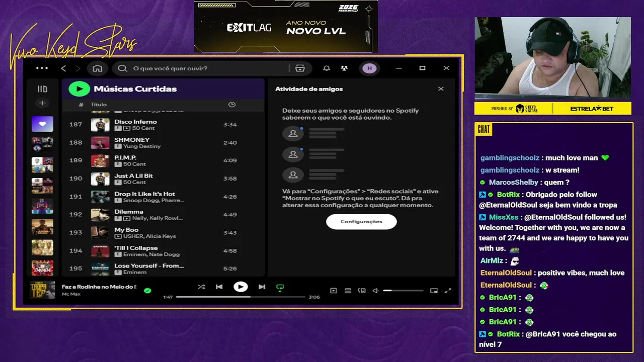Go forward with the right arrow

point(77,68)
